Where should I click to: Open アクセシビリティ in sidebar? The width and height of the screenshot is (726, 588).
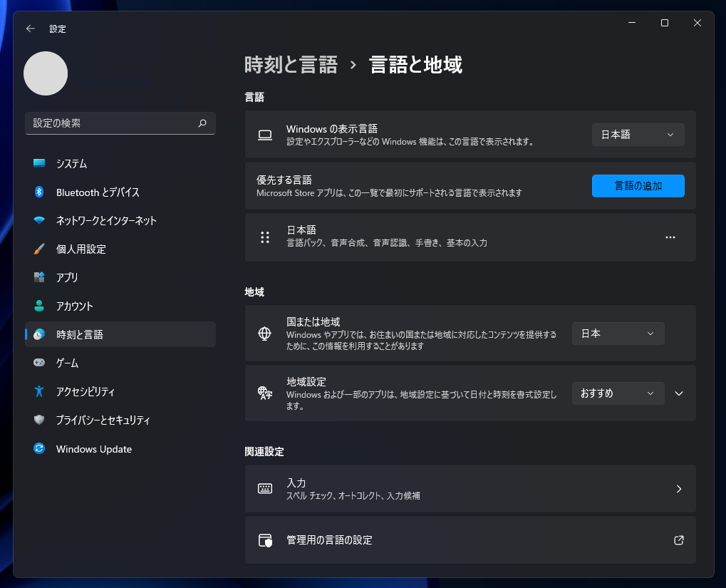click(120, 391)
